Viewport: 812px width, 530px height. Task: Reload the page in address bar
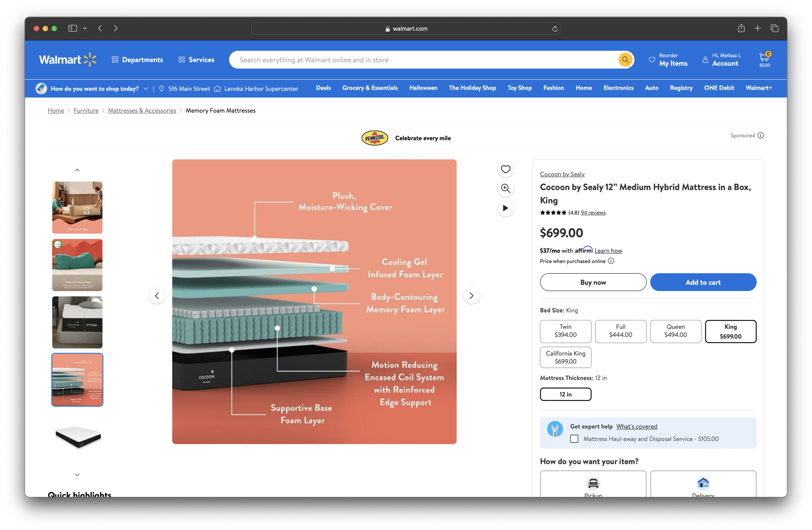tap(555, 29)
